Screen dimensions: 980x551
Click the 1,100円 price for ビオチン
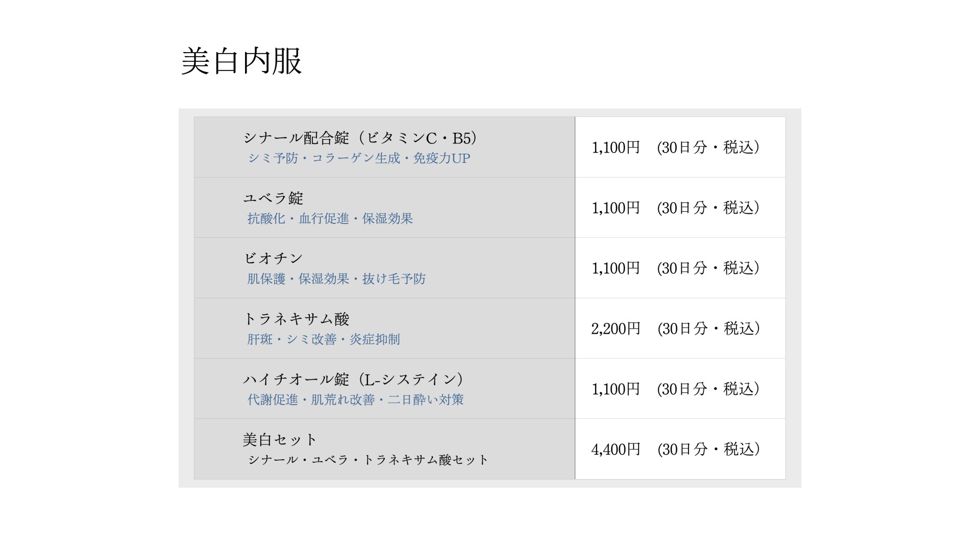pos(615,268)
